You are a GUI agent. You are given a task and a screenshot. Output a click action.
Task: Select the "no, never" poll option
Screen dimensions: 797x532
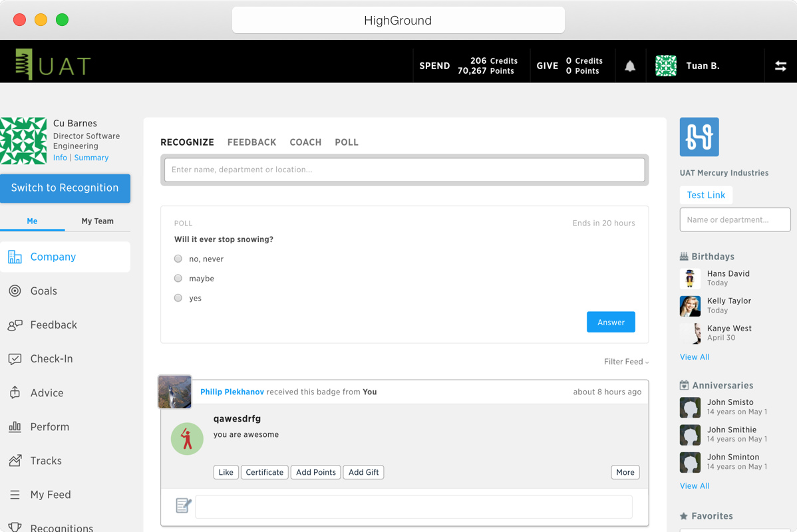click(x=178, y=259)
